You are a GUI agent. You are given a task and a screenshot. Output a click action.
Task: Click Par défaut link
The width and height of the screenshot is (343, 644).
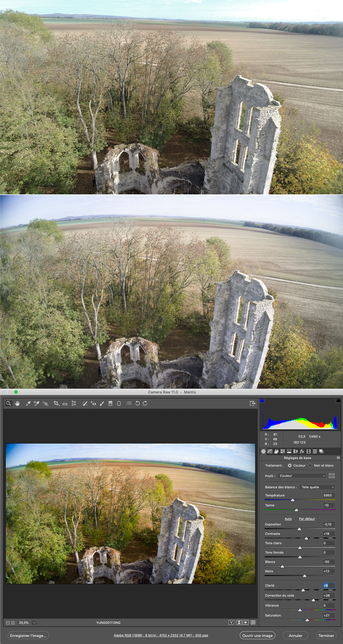tap(307, 519)
